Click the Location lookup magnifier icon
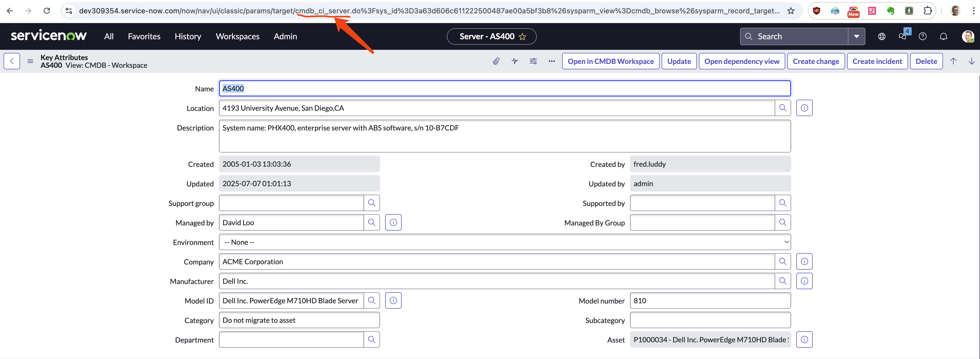The height and width of the screenshot is (359, 980). click(783, 108)
